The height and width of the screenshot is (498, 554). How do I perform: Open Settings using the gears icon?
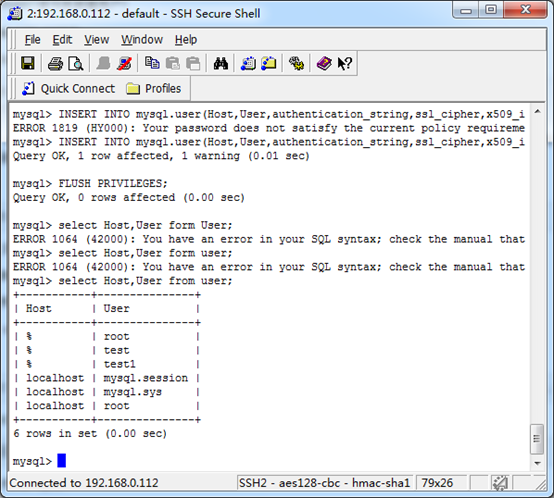296,64
